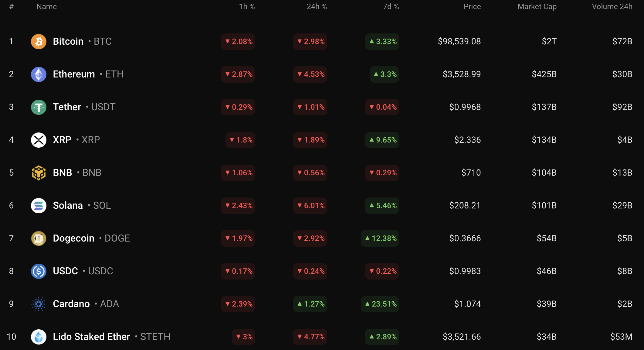Click Dogecoin's 12.38% 7d change badge
Image resolution: width=644 pixels, height=350 pixels.
coord(380,238)
